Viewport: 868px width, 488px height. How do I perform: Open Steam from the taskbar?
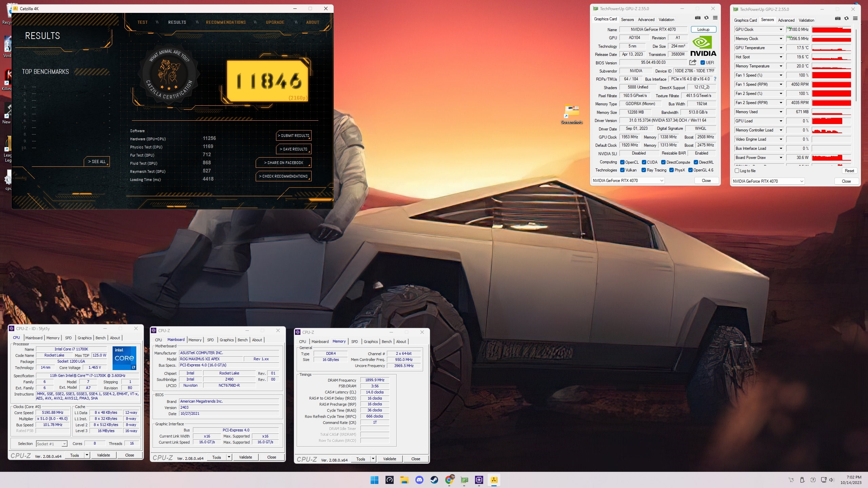434,480
